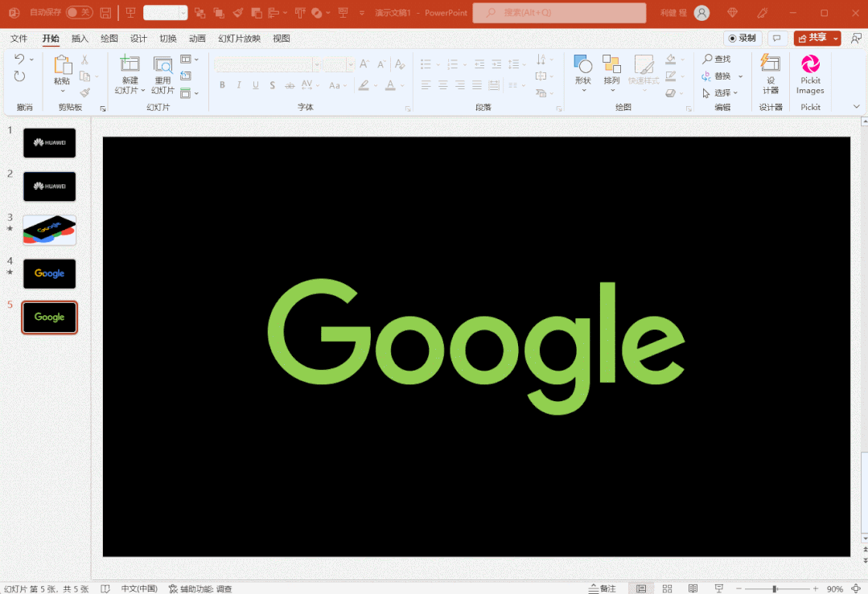Screen dimensions: 868x594
Task: Click the Copy icon in clipboard group
Action: (x=84, y=76)
